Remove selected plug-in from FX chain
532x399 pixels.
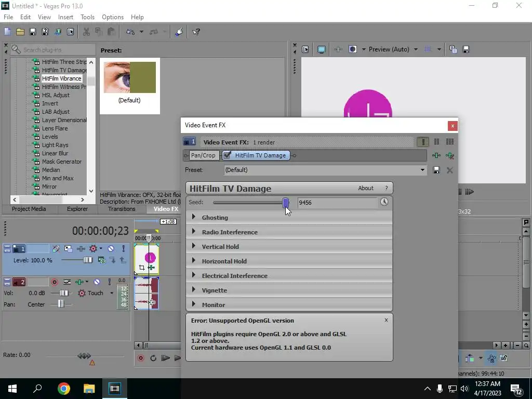point(450,155)
